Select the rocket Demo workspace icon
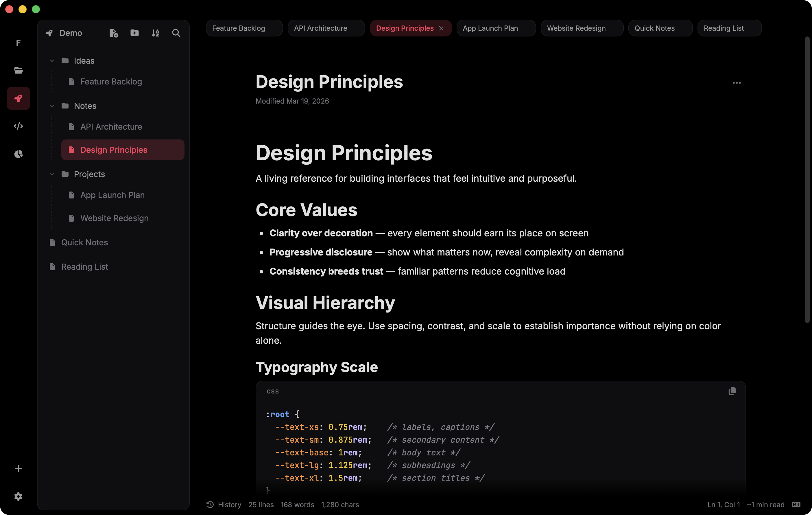This screenshot has width=812, height=515. [18, 98]
